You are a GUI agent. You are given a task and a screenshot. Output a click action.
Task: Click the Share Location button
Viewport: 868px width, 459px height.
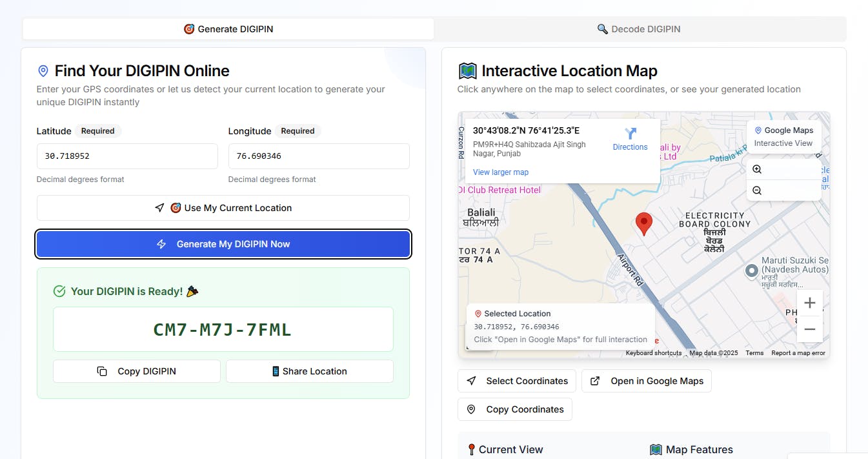point(310,371)
